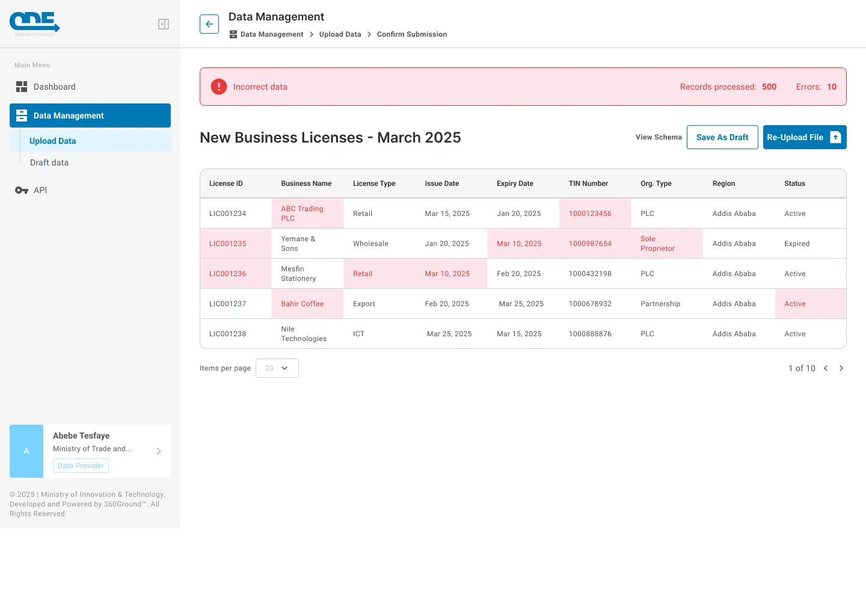Open Items per page dropdown
Image resolution: width=866 pixels, height=616 pixels.
click(x=277, y=368)
